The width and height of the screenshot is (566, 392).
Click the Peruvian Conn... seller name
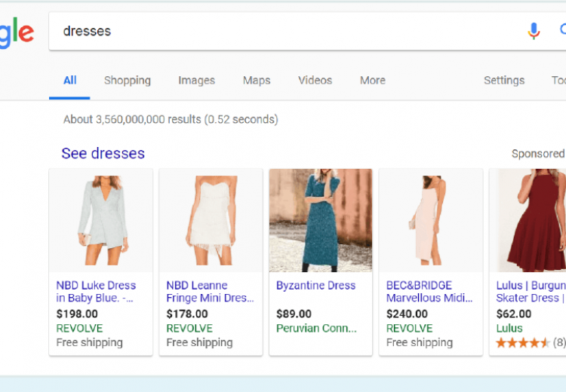click(x=316, y=328)
